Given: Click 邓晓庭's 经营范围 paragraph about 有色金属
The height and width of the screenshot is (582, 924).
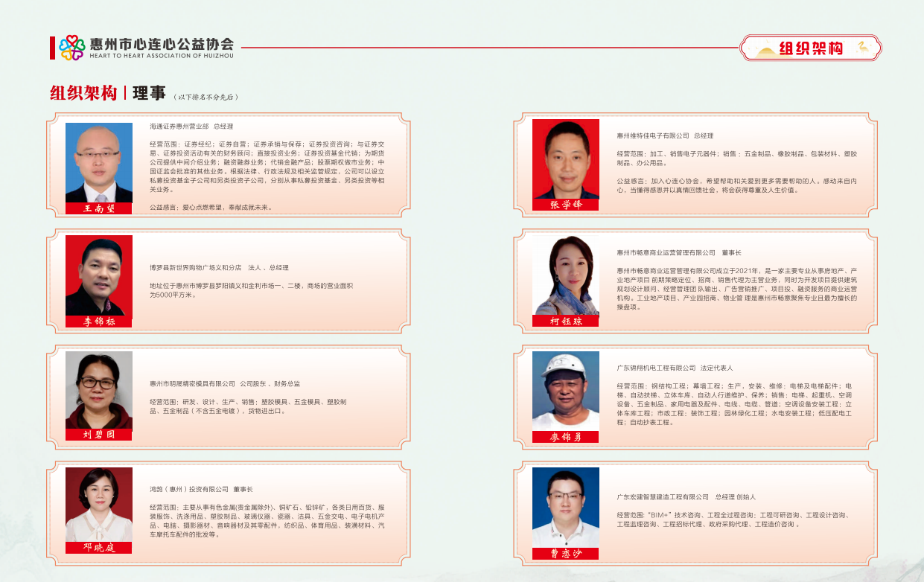Looking at the screenshot, I should tap(267, 521).
